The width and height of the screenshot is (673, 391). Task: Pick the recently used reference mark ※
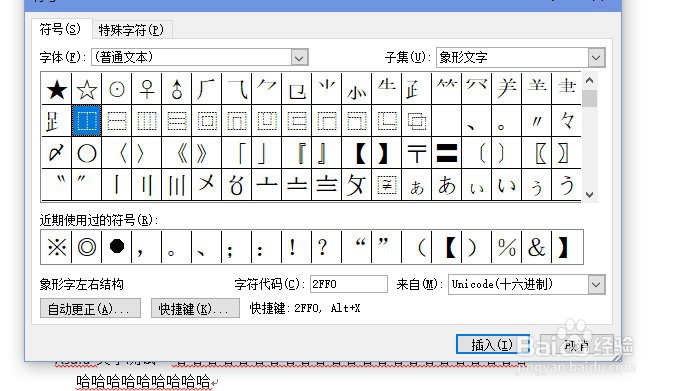(x=57, y=247)
